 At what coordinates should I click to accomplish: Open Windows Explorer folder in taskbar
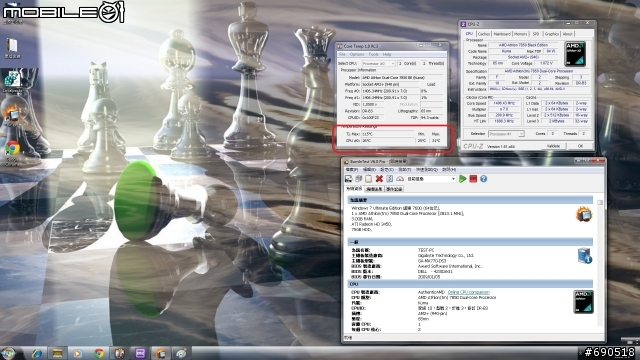(x=57, y=353)
